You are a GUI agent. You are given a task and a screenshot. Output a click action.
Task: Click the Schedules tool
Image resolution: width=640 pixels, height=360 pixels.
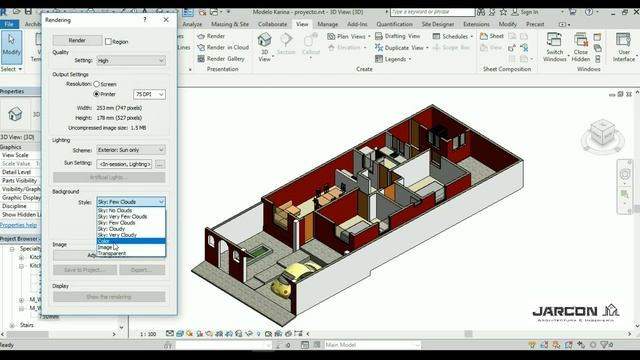[x=452, y=36]
